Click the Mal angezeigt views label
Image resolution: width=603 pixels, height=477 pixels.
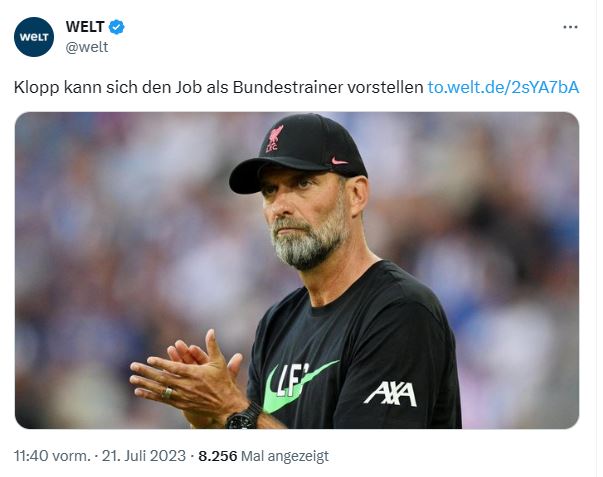[x=285, y=456]
